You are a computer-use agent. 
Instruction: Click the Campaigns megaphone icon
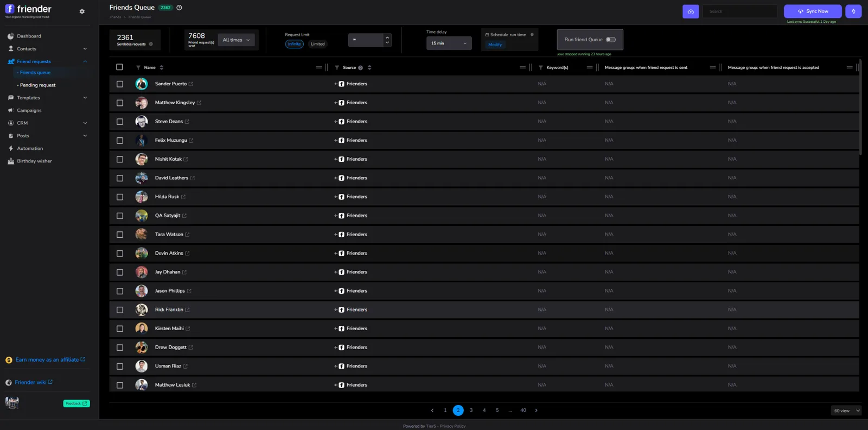tap(11, 110)
